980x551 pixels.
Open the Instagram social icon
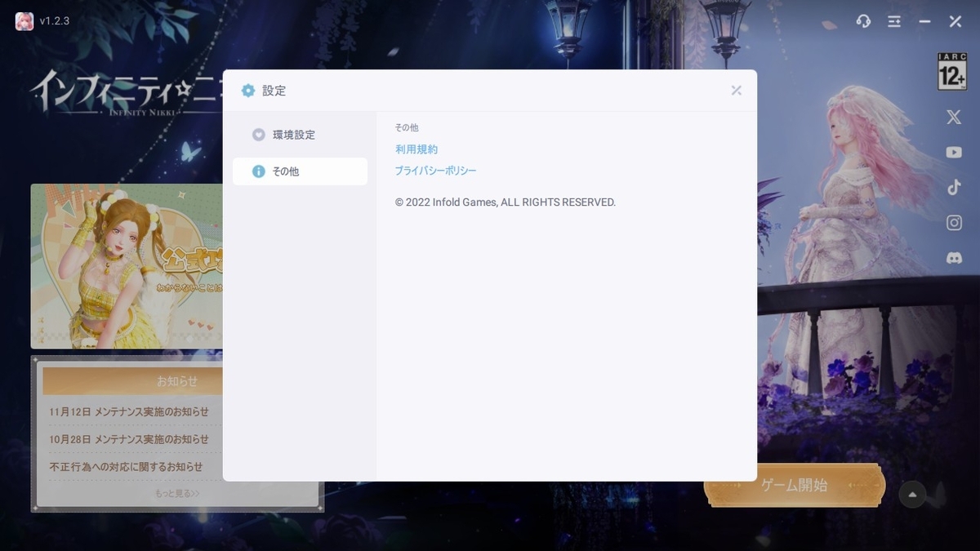click(x=954, y=222)
